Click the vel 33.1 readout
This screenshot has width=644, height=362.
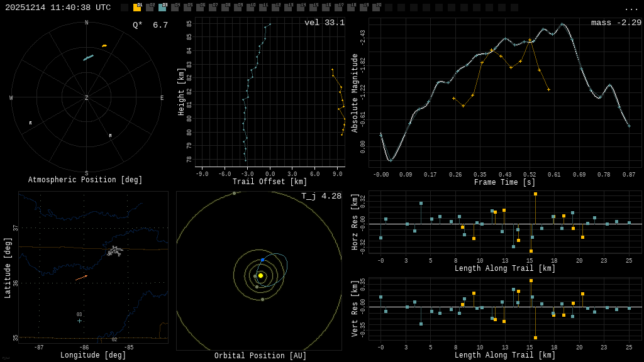[x=324, y=23]
